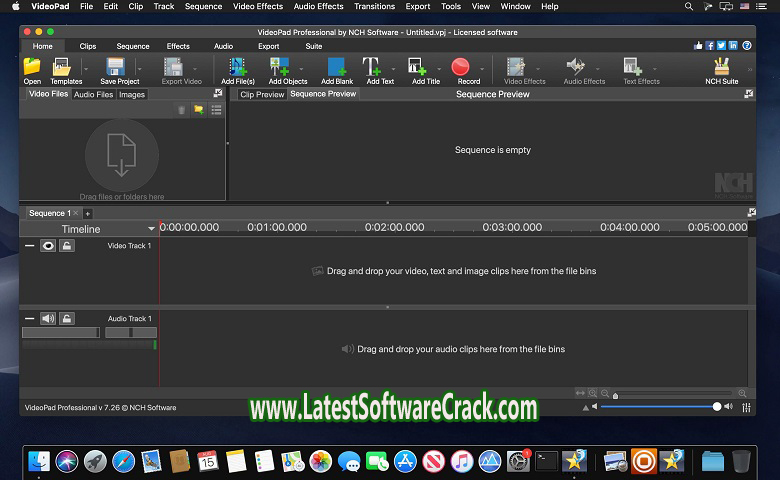Image resolution: width=780 pixels, height=480 pixels.
Task: Click the Twitter share icon
Action: (721, 46)
